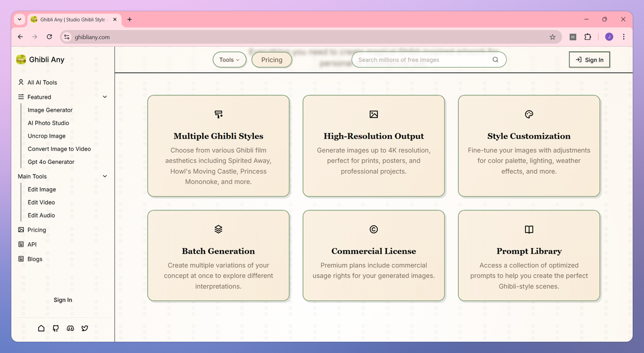Select the Multiple Ghibli Styles card
Screen dimensions: 644x353
pyautogui.click(x=218, y=146)
